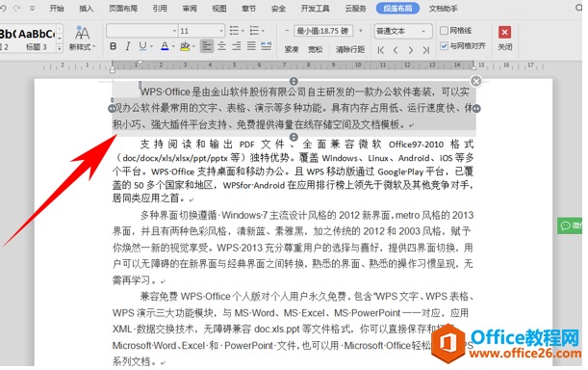The height and width of the screenshot is (370, 588).
Task: Open the 新样式 dropdown arrow
Action: click(x=94, y=47)
